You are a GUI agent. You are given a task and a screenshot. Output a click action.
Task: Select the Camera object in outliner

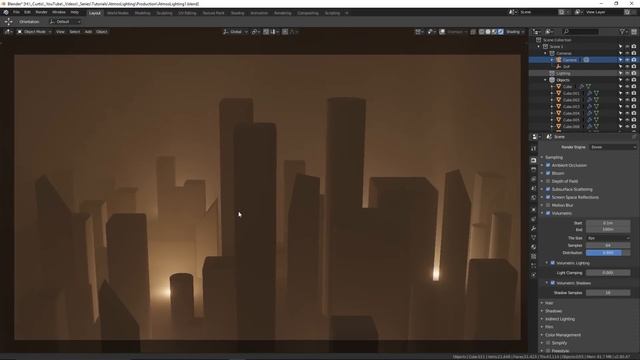pyautogui.click(x=570, y=60)
